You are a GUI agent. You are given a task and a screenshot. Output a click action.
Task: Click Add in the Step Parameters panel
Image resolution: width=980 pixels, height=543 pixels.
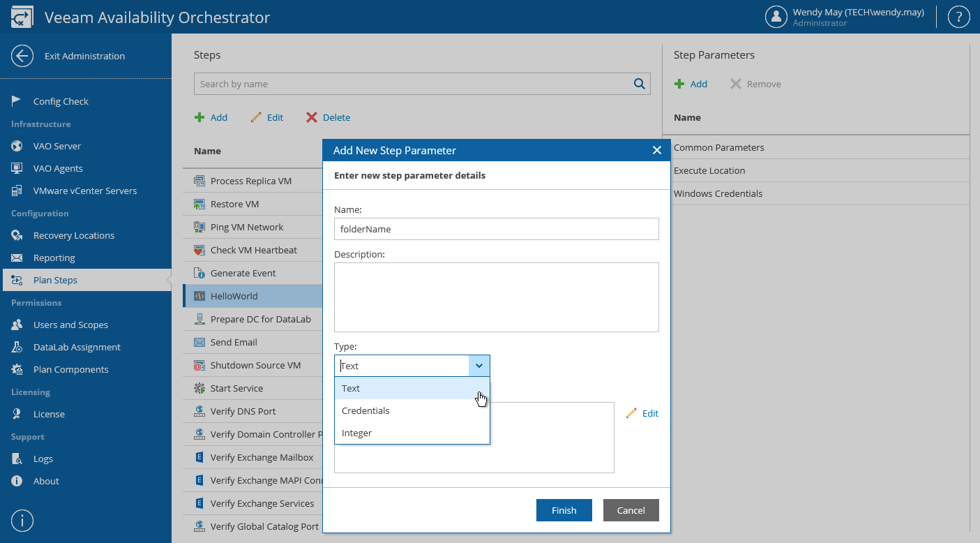699,84
